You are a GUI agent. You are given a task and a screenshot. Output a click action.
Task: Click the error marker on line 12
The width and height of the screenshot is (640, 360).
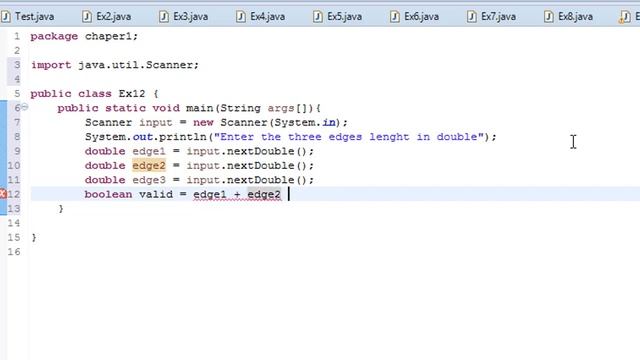click(3, 194)
